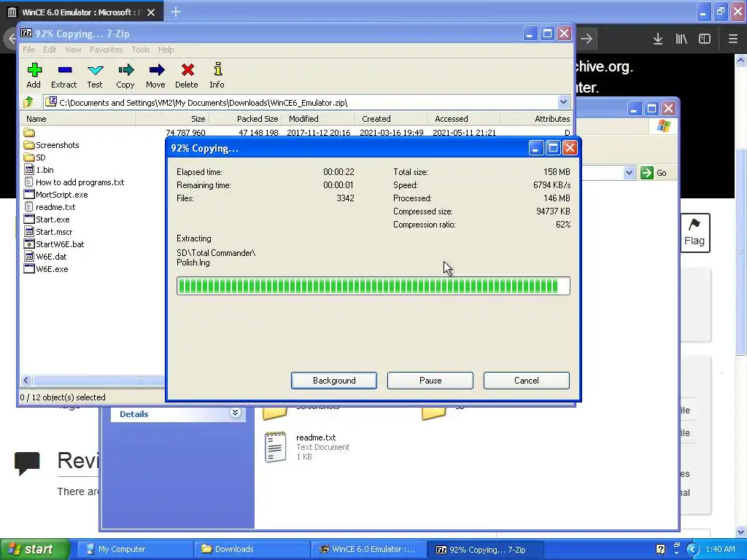Viewport: 747px width, 560px height.
Task: Open readme.txt icon in Explorer window
Action: (x=275, y=447)
